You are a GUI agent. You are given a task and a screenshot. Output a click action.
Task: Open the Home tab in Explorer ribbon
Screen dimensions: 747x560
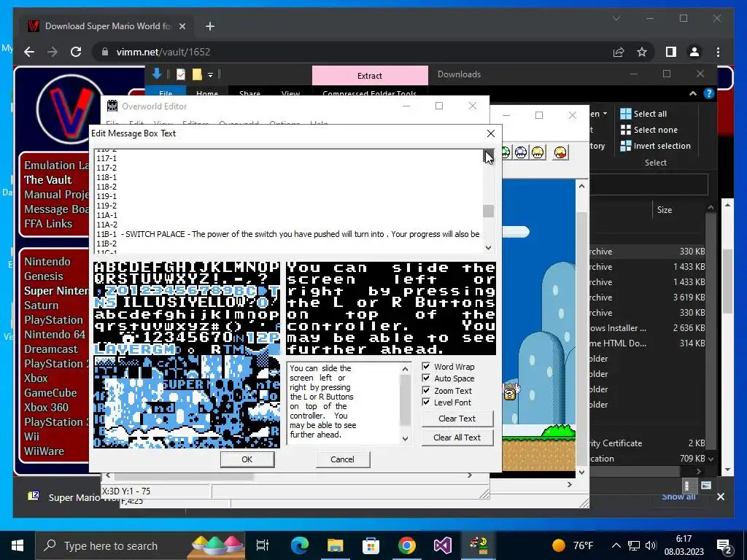pyautogui.click(x=206, y=94)
